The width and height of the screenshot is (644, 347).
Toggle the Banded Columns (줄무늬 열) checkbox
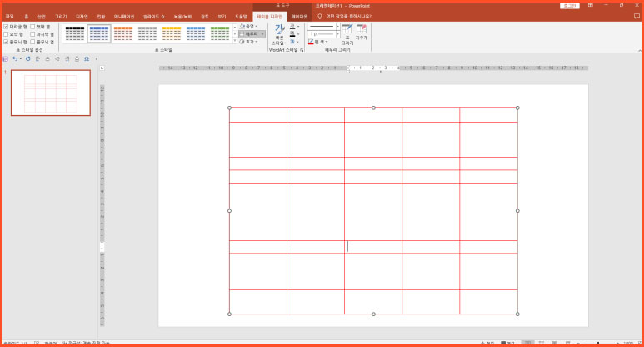(x=32, y=42)
